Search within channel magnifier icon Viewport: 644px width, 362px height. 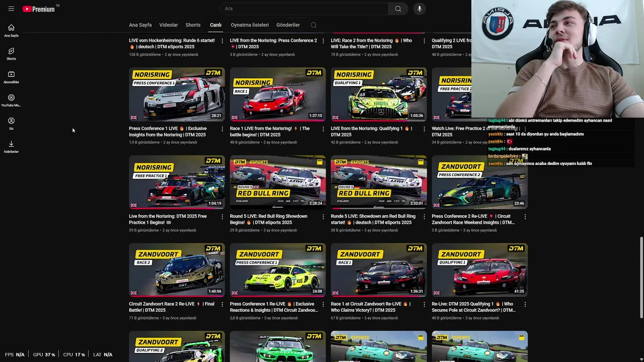(x=313, y=25)
